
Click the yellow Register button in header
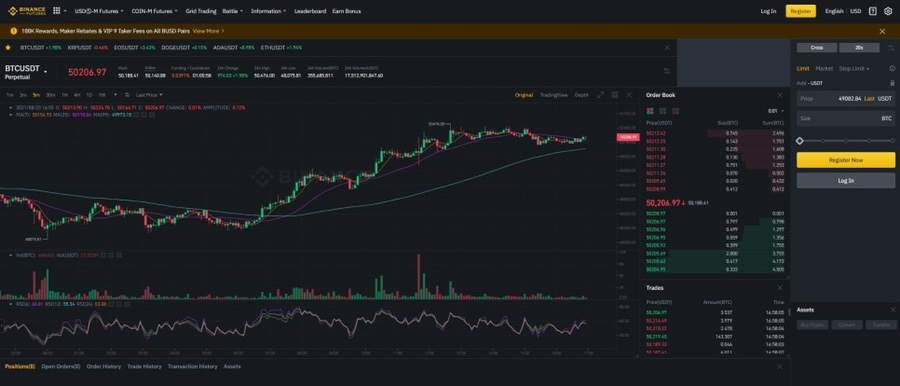pyautogui.click(x=801, y=11)
